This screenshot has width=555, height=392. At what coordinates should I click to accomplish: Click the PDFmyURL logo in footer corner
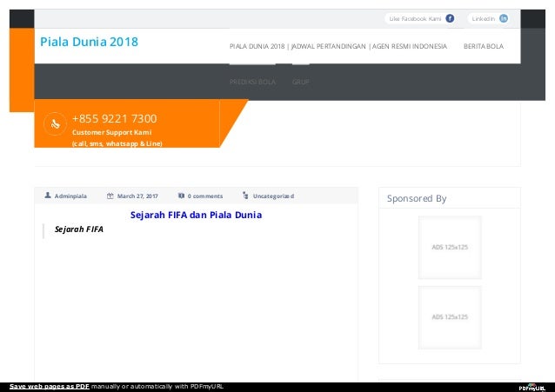click(532, 388)
